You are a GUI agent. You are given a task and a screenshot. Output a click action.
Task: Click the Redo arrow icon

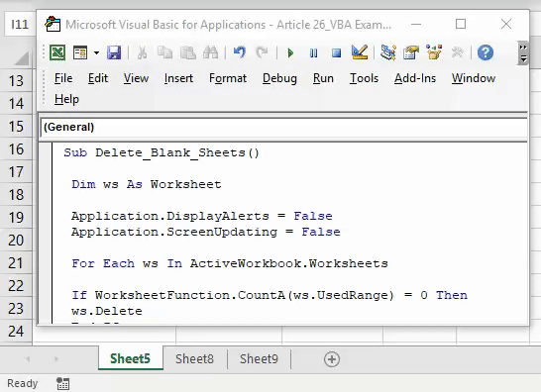coord(262,52)
